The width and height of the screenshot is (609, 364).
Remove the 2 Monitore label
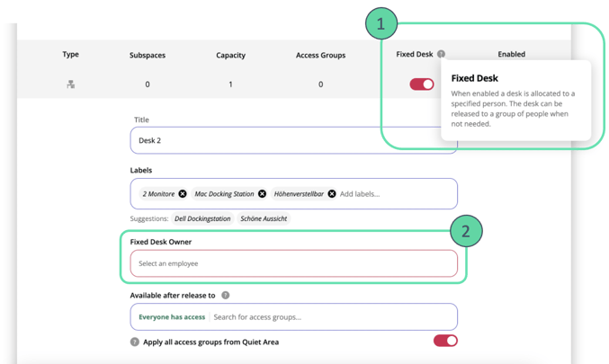tap(183, 194)
